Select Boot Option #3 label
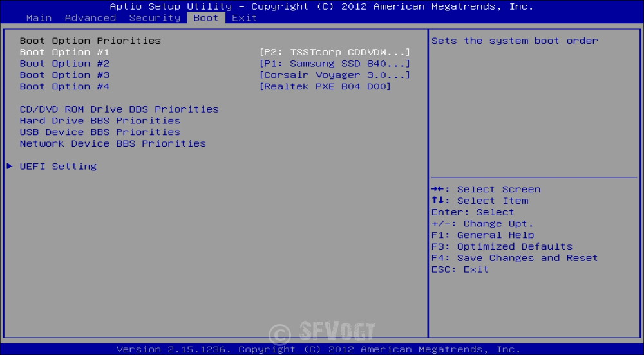The height and width of the screenshot is (355, 644). (64, 75)
